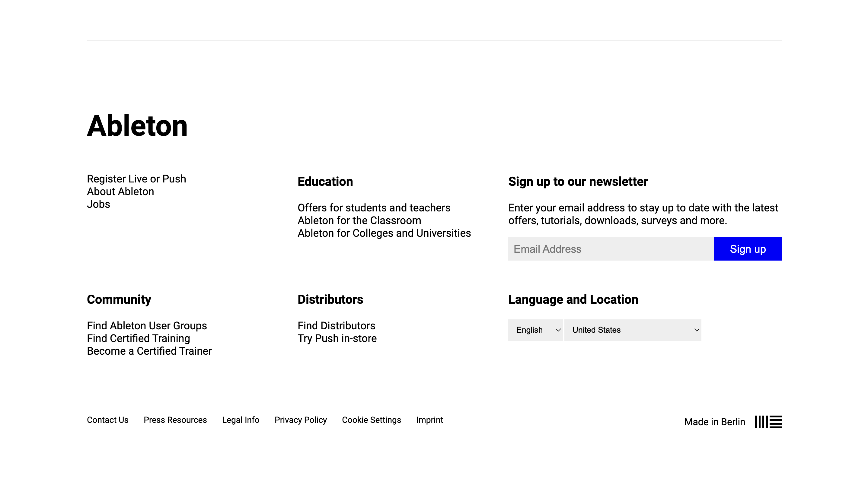View Jobs at Ableton
Viewport: 868px width, 494px height.
tap(98, 204)
